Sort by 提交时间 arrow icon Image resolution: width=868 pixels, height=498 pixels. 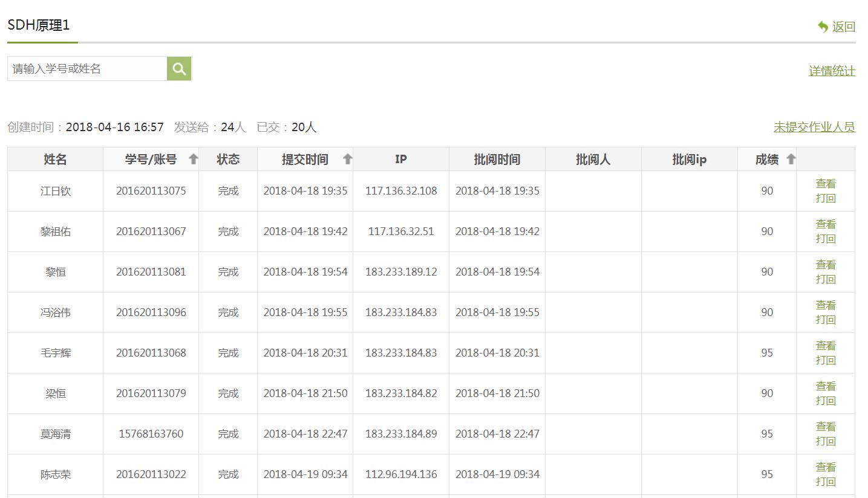[348, 159]
